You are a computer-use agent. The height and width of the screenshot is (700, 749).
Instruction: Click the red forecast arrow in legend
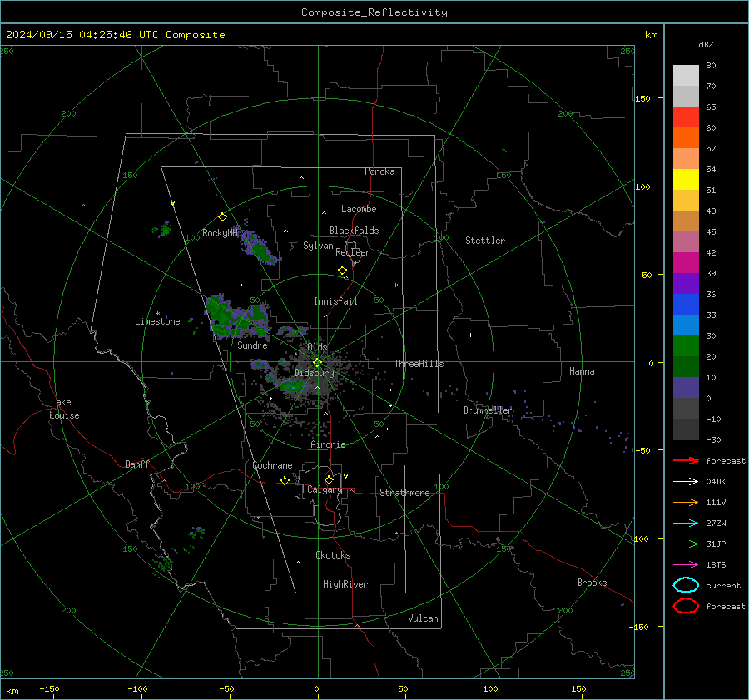pyautogui.click(x=686, y=460)
